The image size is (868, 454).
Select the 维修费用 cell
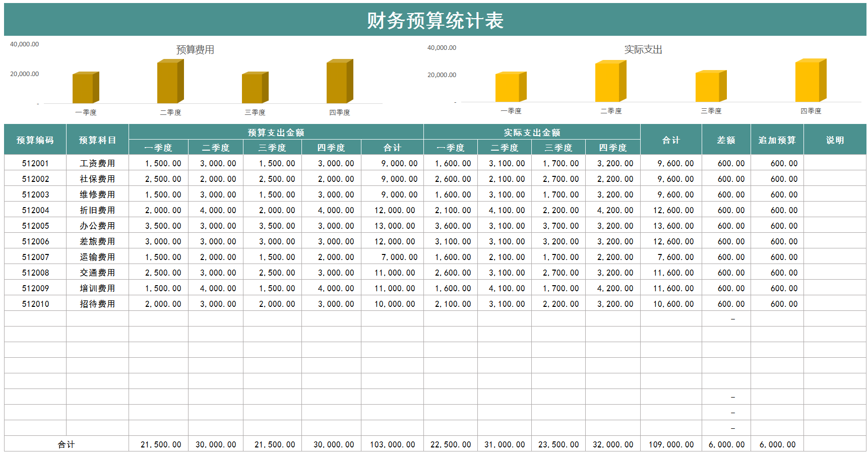[97, 194]
